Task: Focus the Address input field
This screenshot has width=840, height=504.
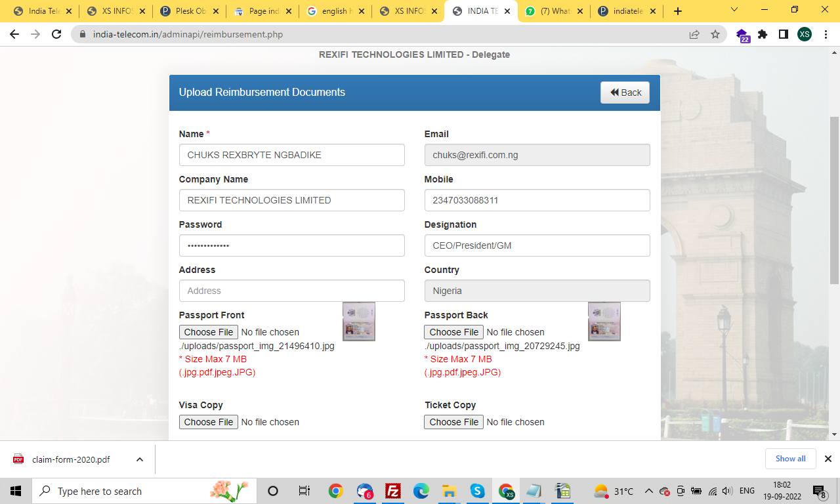Action: pos(292,291)
